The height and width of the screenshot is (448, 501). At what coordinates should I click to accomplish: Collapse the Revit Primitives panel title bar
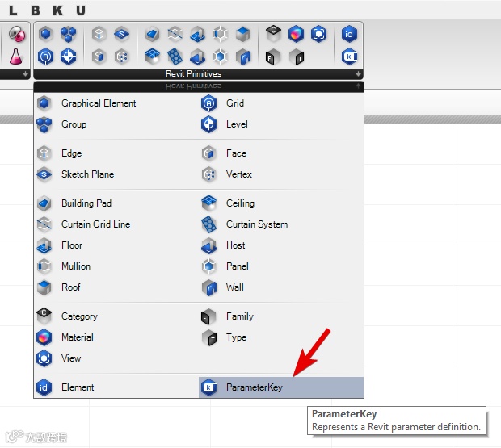[x=198, y=74]
